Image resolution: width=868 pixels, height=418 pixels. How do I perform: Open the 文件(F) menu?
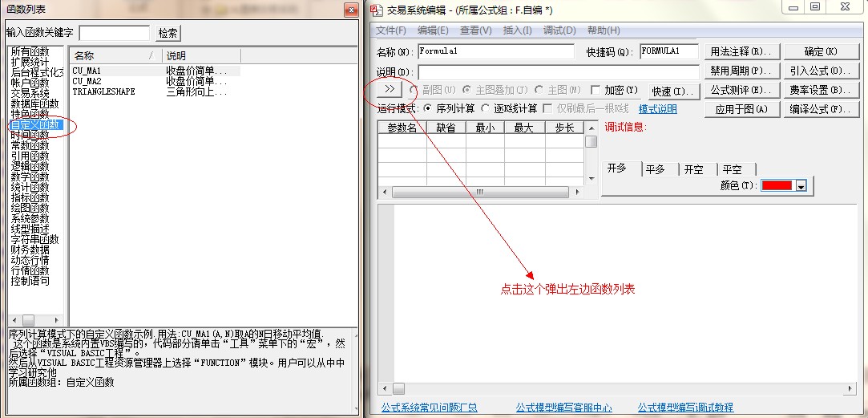[391, 30]
